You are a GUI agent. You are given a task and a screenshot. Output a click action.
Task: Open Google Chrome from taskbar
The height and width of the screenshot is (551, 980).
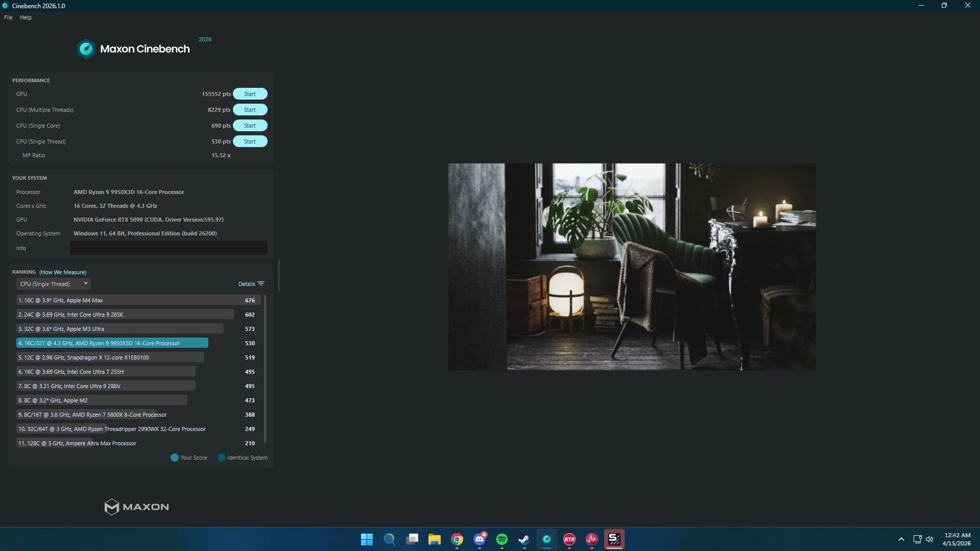pyautogui.click(x=457, y=539)
